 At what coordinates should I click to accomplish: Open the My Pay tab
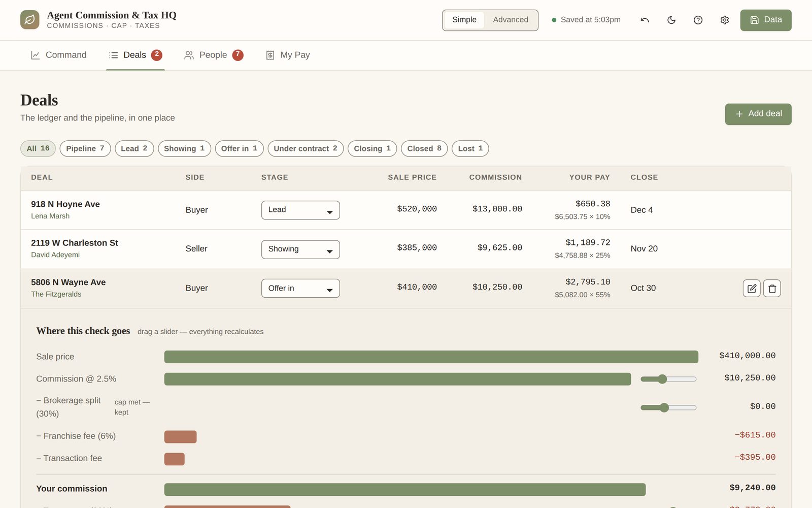[x=288, y=55]
